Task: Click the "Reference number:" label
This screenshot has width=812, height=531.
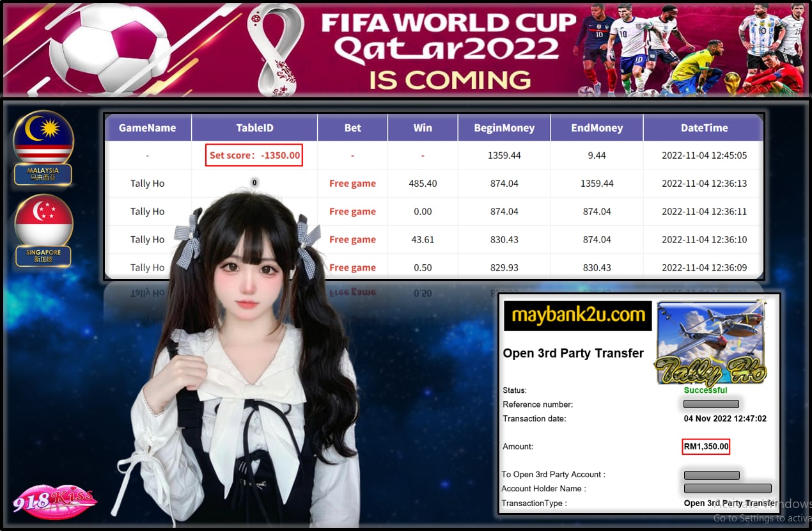Action: click(538, 404)
